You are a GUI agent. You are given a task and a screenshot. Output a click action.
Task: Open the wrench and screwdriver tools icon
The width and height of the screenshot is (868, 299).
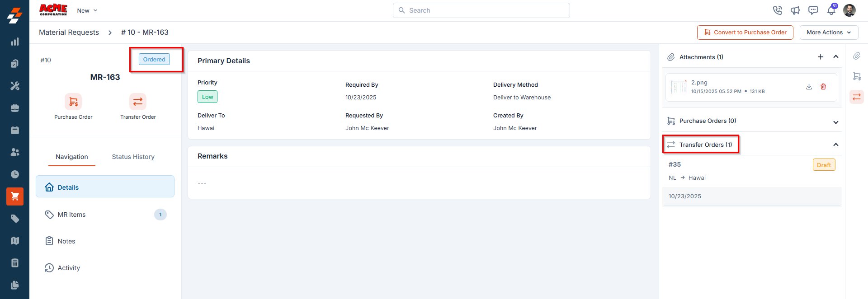click(15, 86)
